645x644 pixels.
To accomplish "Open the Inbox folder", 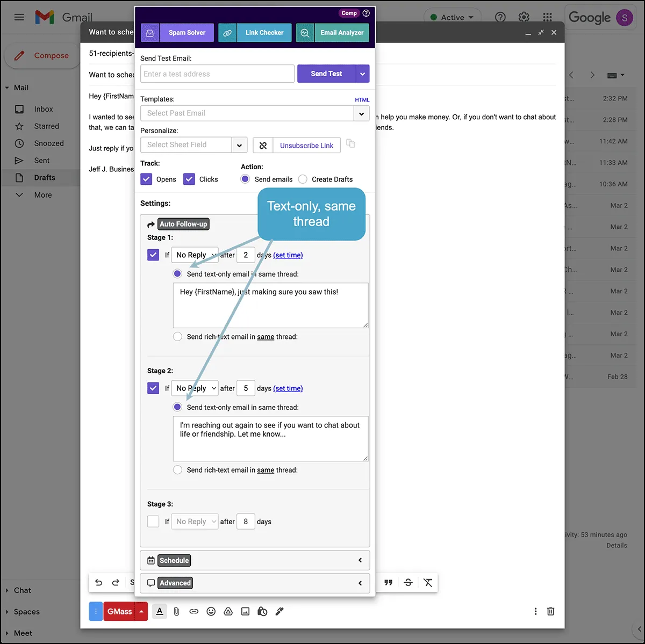I will (44, 109).
